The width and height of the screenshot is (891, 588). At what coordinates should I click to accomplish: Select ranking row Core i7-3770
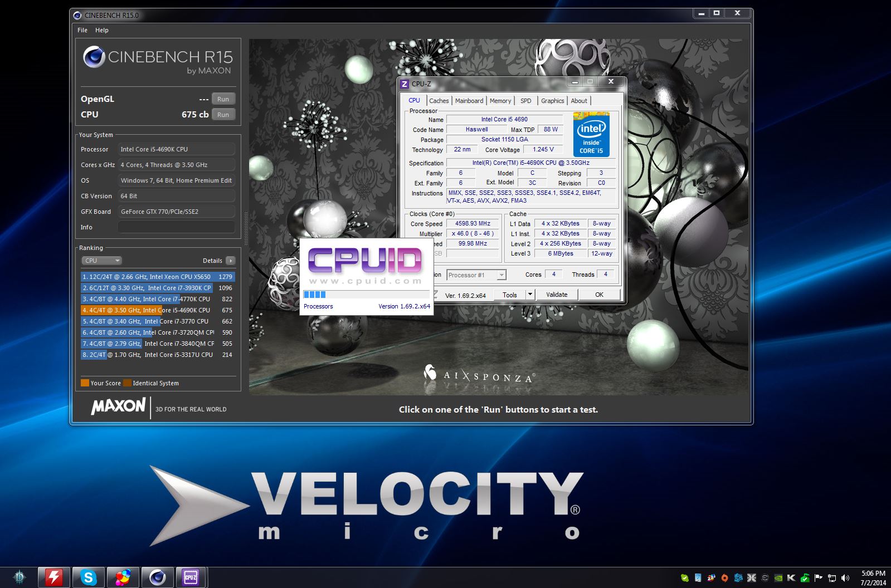click(x=158, y=321)
